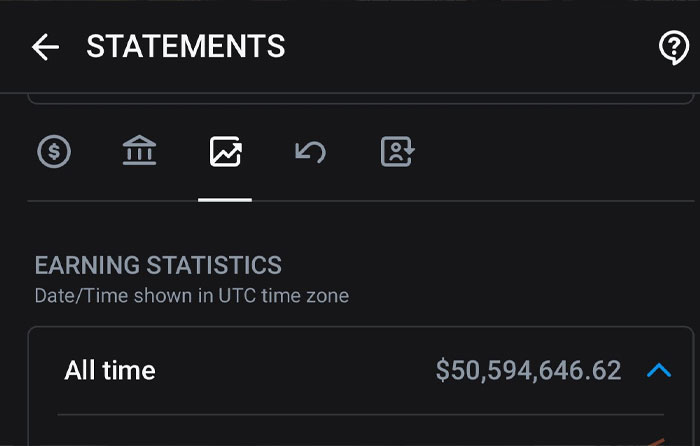Viewport: 700px width, 446px height.
Task: Click the blank area right of the UTC note
Action: 520,296
